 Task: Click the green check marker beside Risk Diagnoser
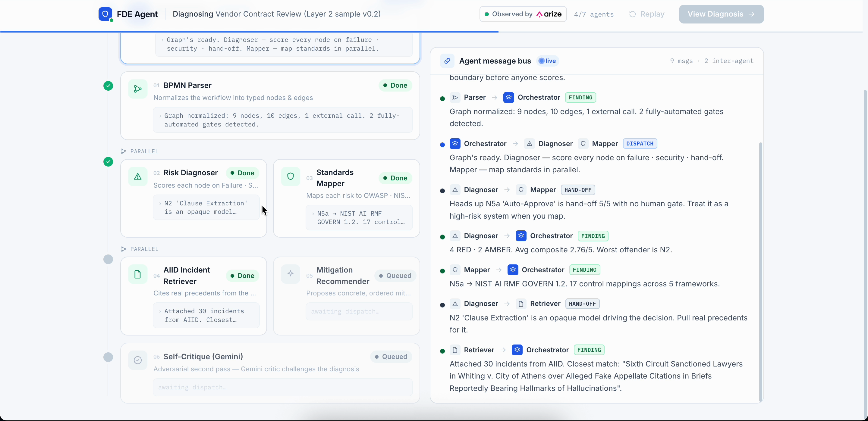tap(108, 162)
